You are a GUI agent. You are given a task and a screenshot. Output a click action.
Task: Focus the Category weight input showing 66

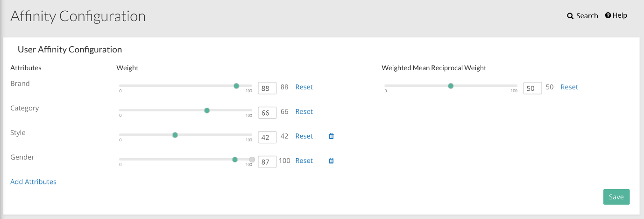point(267,112)
